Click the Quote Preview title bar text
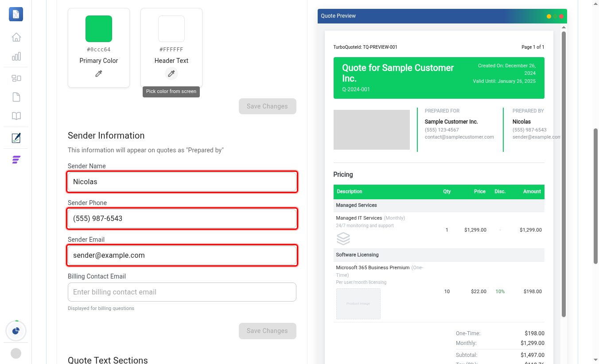The height and width of the screenshot is (364, 599). [338, 16]
